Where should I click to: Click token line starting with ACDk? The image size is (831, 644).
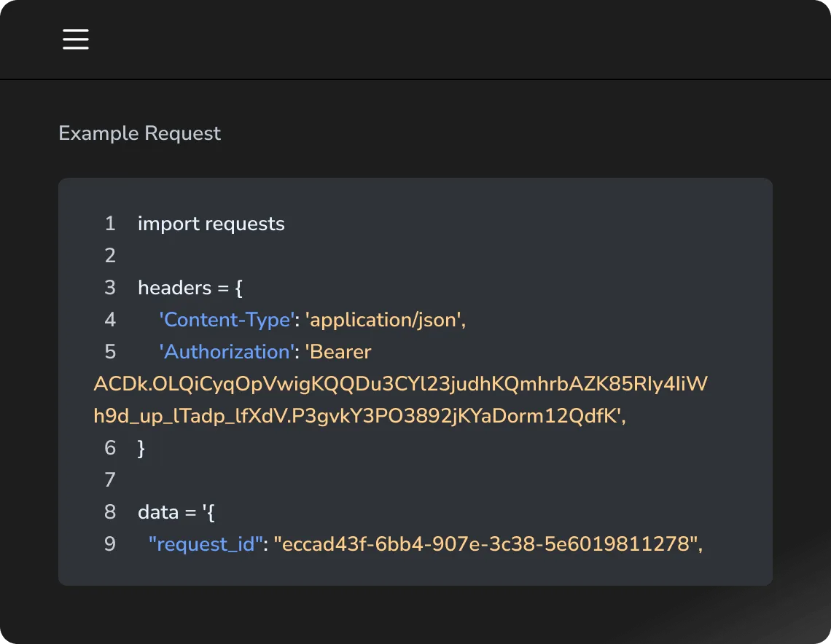pyautogui.click(x=400, y=384)
